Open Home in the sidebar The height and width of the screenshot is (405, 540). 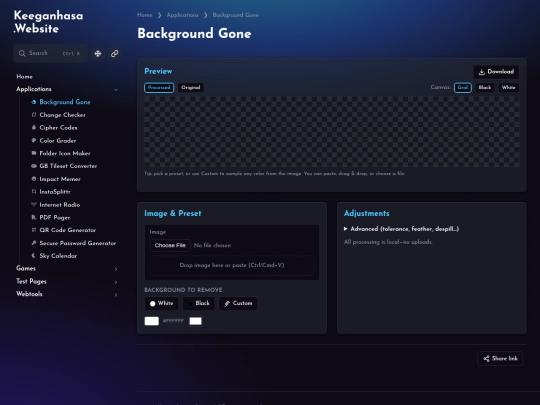pyautogui.click(x=24, y=76)
